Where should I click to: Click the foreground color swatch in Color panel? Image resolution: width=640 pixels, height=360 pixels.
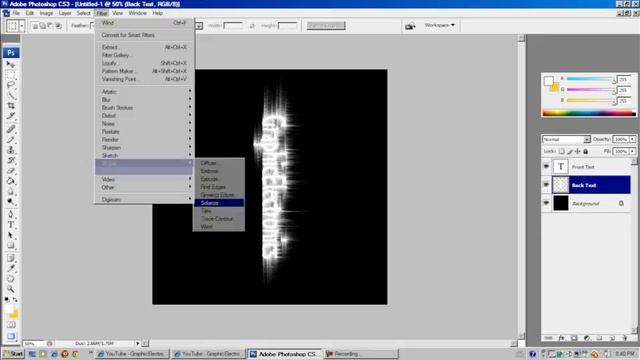(x=548, y=81)
